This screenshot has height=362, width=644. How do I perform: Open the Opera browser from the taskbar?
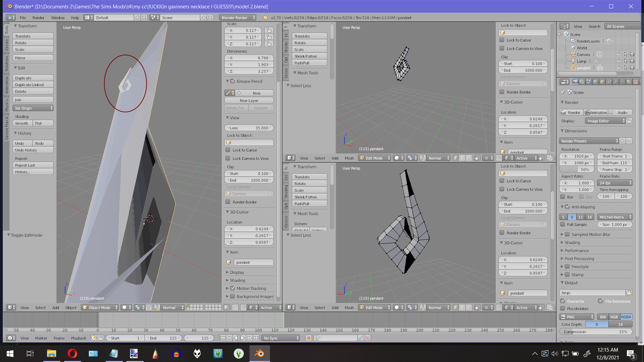72,354
